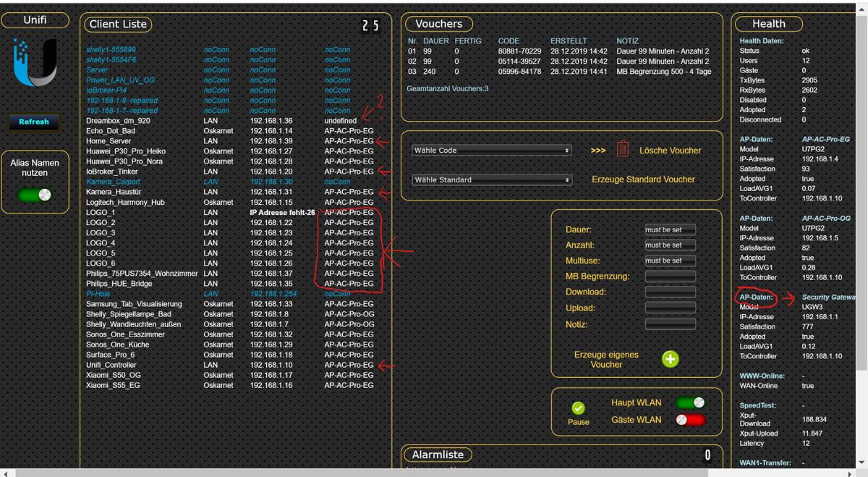
Task: Click Lösche Voucher label
Action: point(671,151)
